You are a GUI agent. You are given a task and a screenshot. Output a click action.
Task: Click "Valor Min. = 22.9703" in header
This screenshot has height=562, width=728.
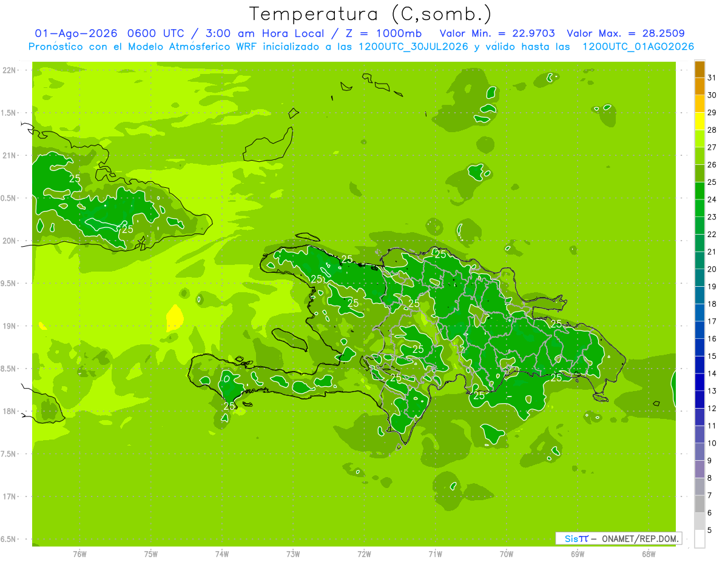[x=497, y=33]
